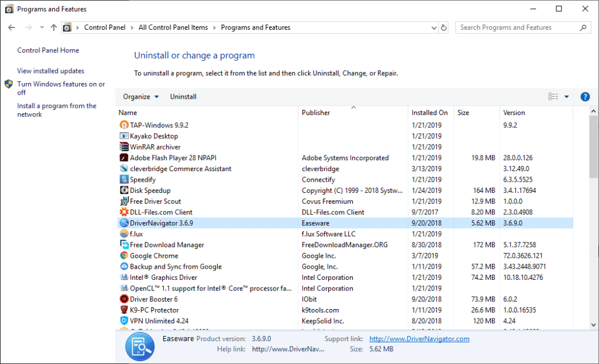Expand chevron after Control Panel breadcrumb
Image resolution: width=599 pixels, height=364 pixels.
coord(132,27)
